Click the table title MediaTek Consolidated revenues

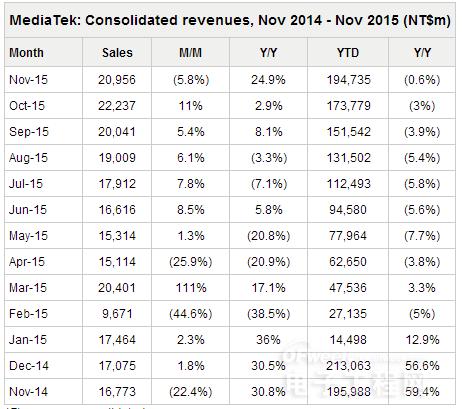(230, 20)
